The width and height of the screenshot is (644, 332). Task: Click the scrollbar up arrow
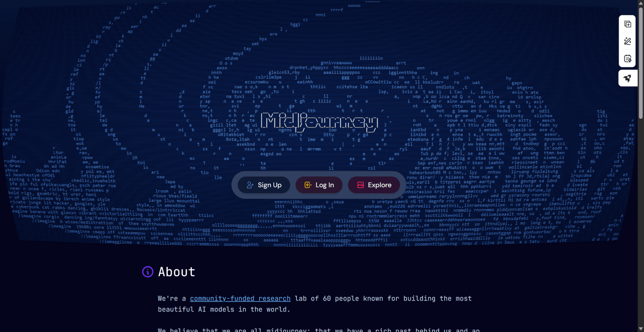point(641,3)
